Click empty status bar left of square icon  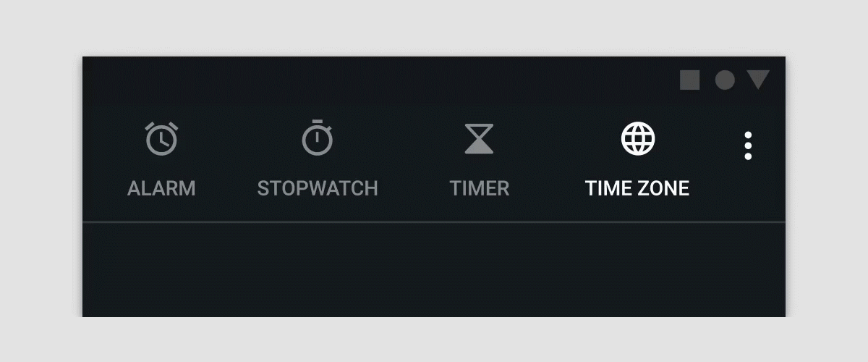pyautogui.click(x=376, y=80)
